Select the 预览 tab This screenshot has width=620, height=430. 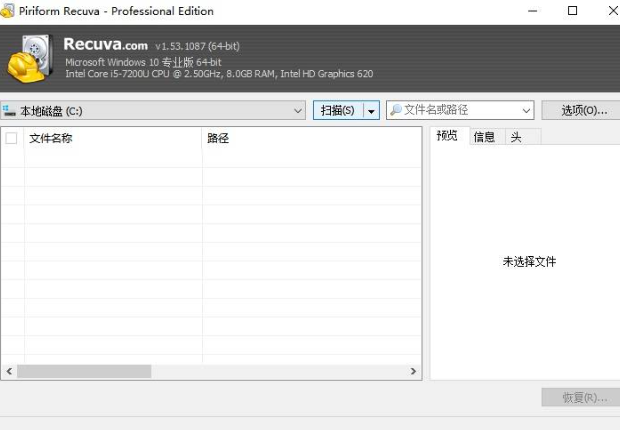(448, 137)
